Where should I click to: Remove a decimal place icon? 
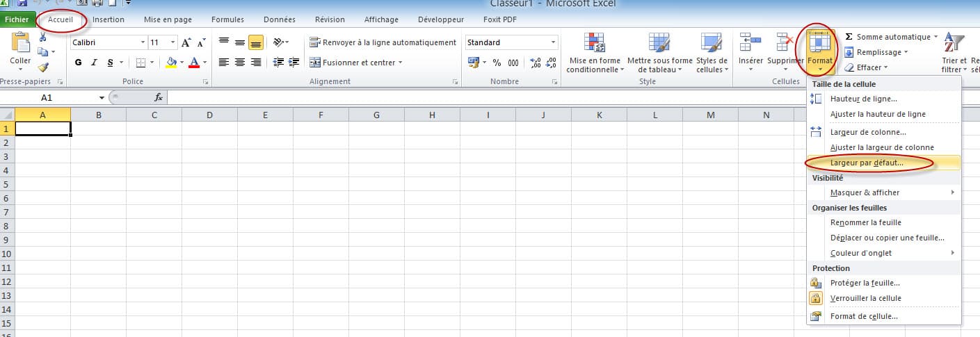(x=549, y=63)
